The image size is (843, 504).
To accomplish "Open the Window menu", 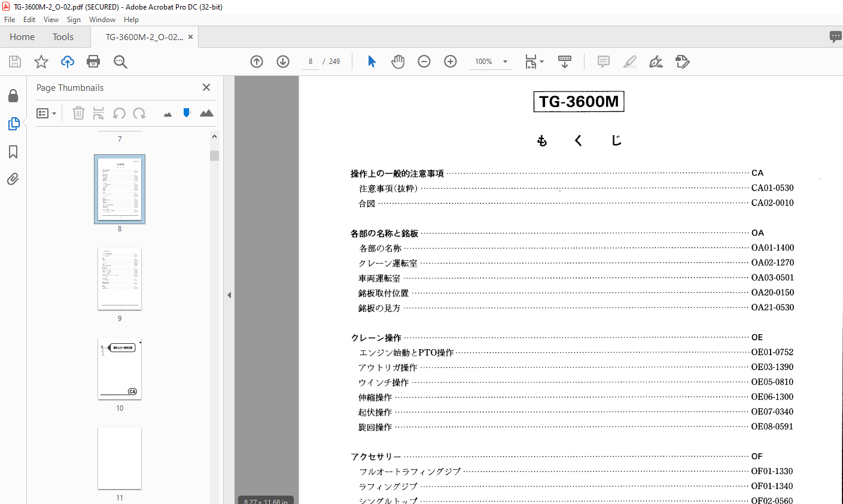I will [102, 20].
